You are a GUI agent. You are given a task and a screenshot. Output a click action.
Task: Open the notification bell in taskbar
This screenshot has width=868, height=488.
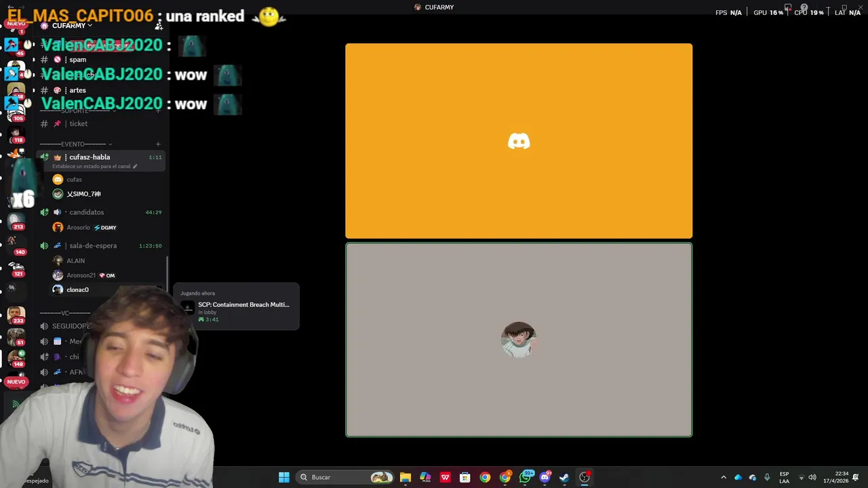(856, 477)
